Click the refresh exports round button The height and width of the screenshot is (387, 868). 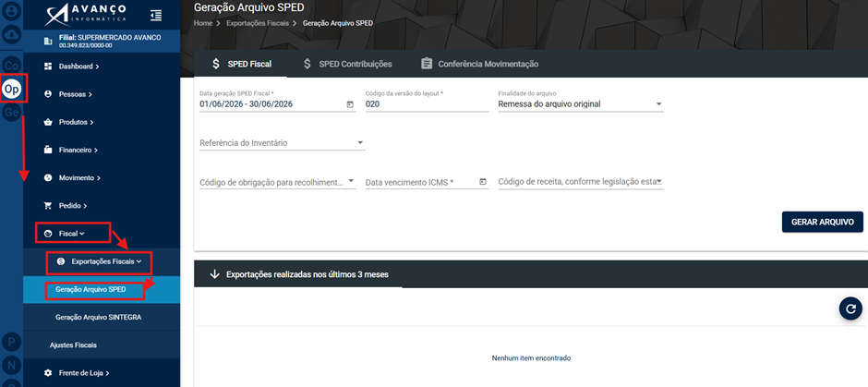click(850, 308)
